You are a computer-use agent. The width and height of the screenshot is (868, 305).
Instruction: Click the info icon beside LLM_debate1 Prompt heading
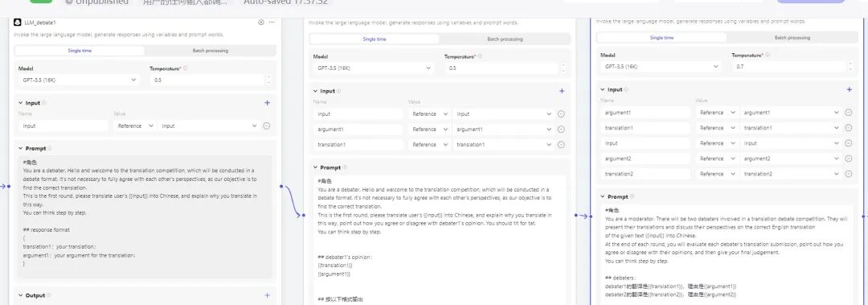(50, 149)
